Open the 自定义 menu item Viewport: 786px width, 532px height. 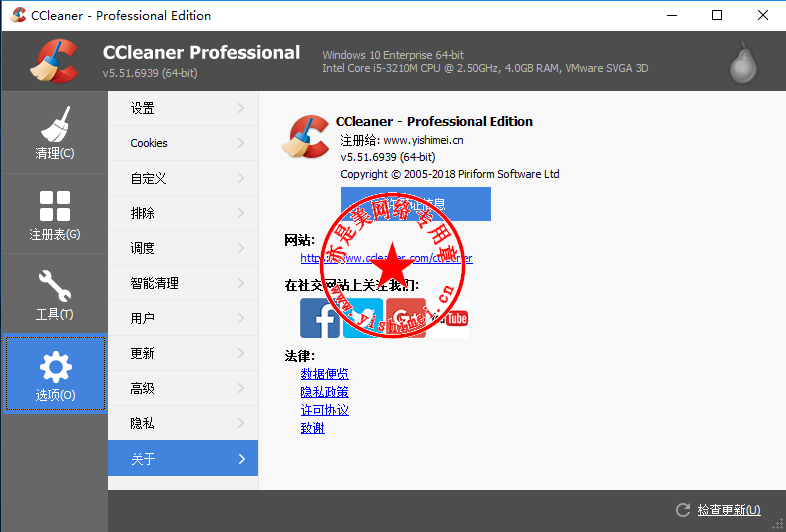coord(183,178)
